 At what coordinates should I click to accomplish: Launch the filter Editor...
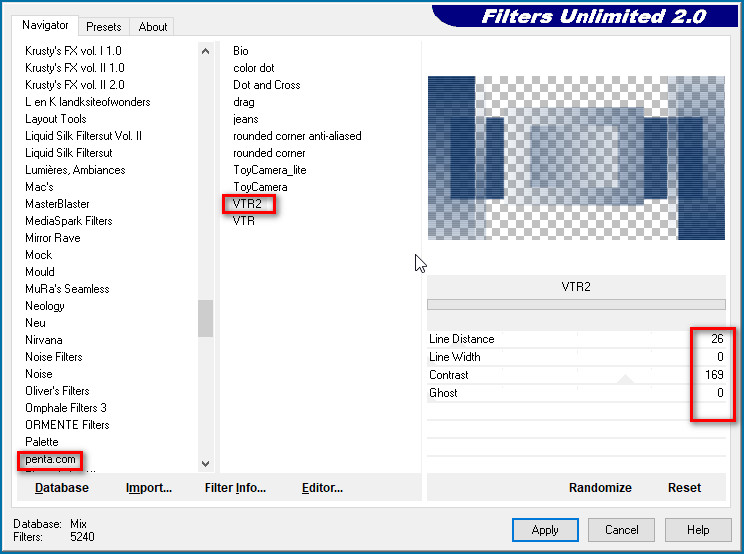pos(322,488)
